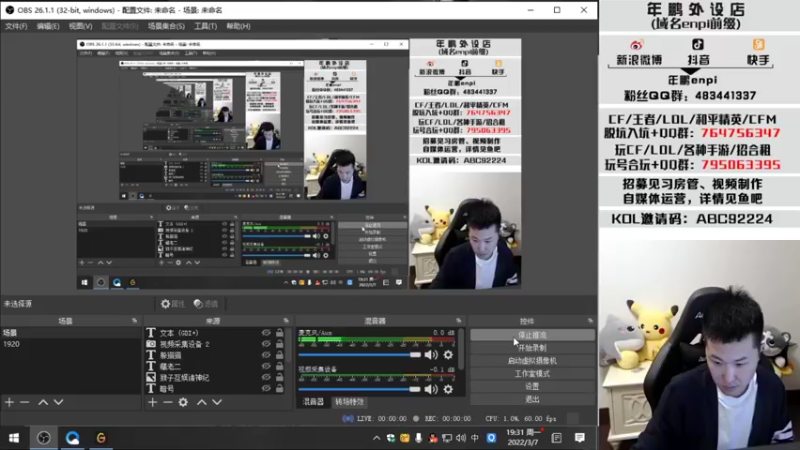The width and height of the screenshot is (800, 450).
Task: Toggle visibility of 暗号 source
Action: click(x=266, y=389)
